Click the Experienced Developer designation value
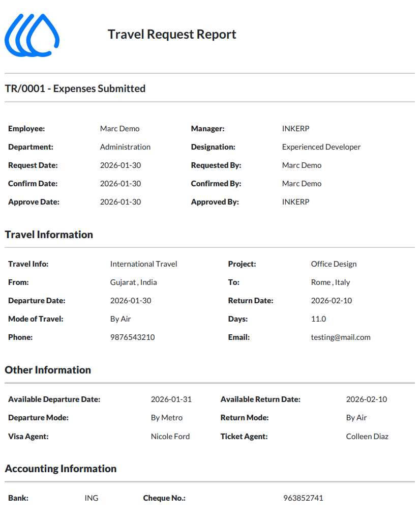 321,147
